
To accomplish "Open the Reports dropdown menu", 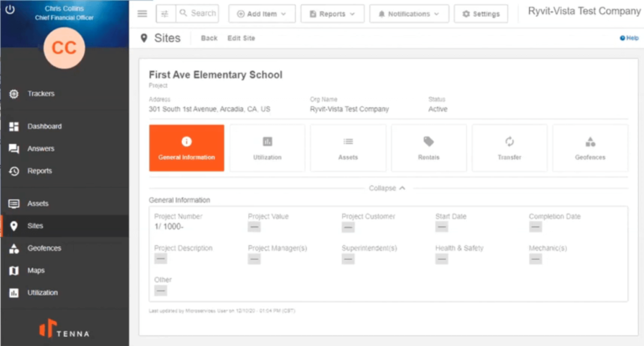I will [332, 14].
